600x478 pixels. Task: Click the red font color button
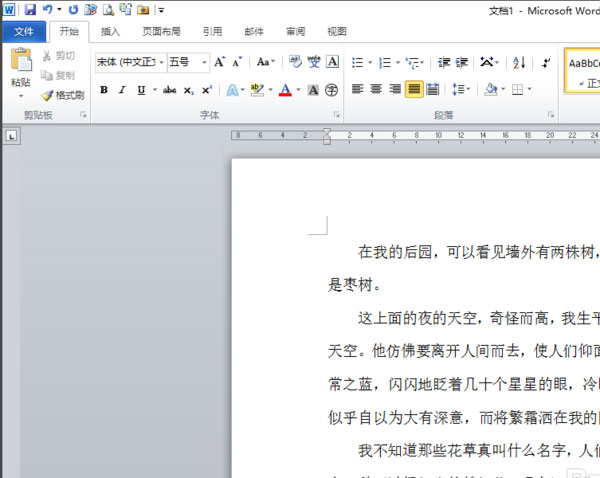(x=285, y=90)
